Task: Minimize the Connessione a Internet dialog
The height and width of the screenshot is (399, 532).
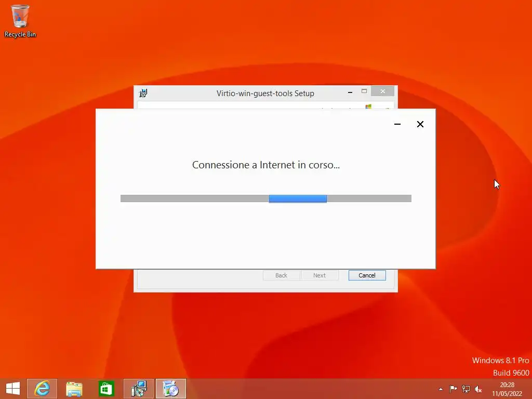Action: [x=397, y=124]
